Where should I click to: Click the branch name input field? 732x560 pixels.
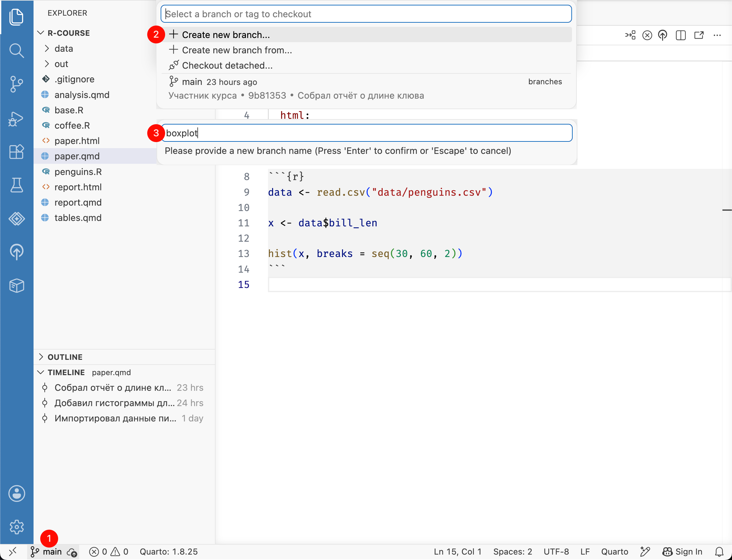[x=367, y=133]
